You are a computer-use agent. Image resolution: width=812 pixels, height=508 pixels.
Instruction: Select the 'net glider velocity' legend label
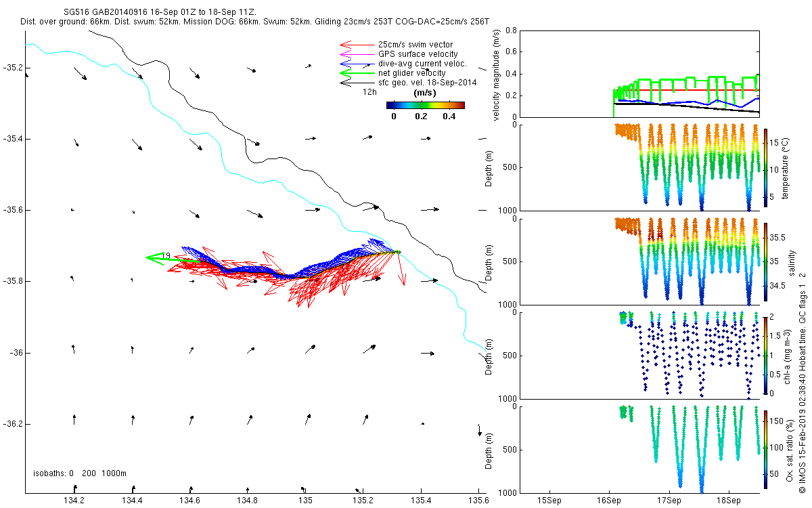pyautogui.click(x=412, y=73)
